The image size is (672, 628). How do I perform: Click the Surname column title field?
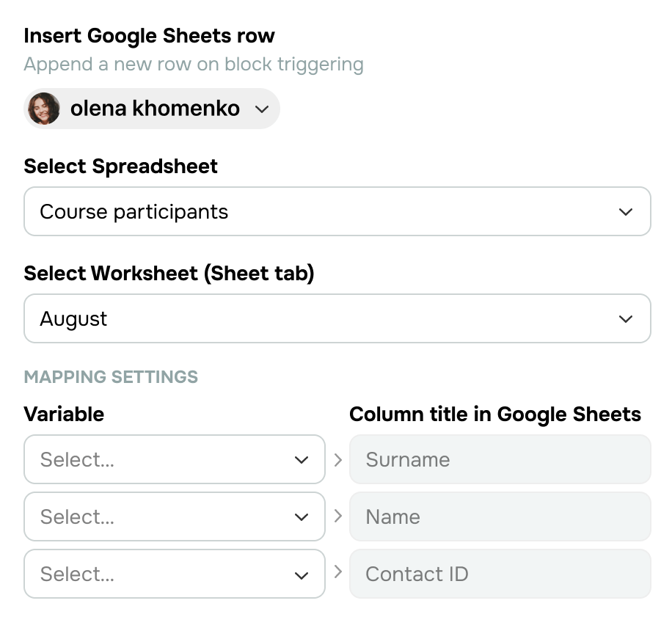click(500, 459)
